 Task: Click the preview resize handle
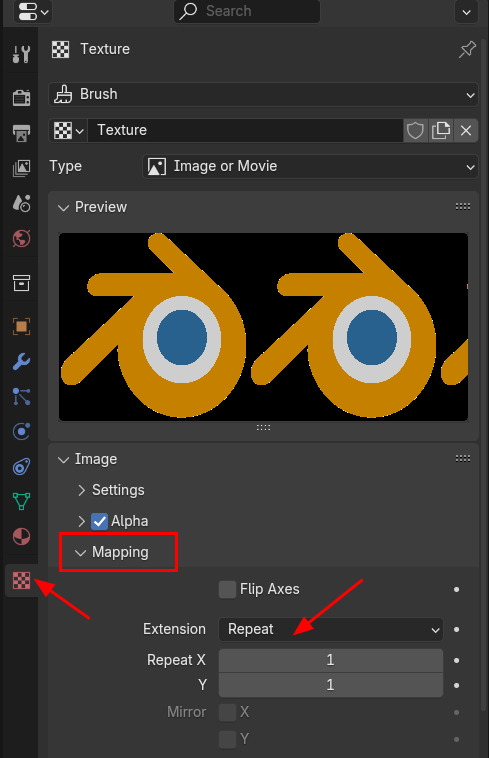coord(263,428)
